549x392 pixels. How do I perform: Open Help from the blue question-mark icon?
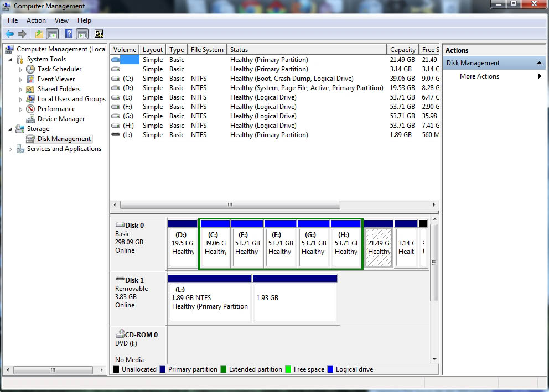click(69, 34)
